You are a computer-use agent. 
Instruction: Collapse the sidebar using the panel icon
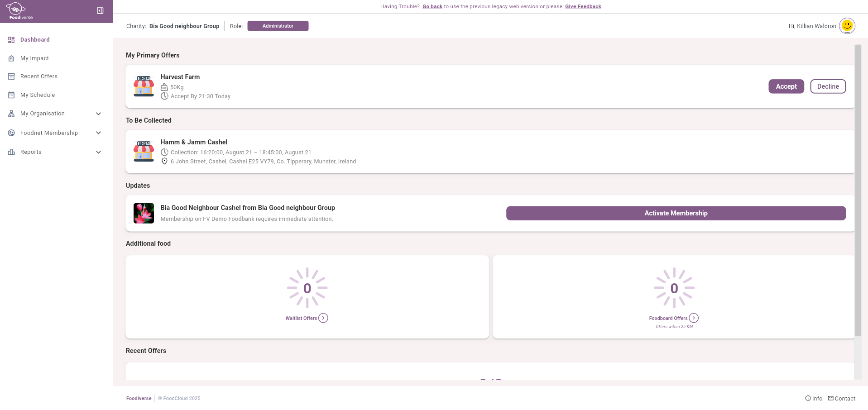tap(100, 11)
